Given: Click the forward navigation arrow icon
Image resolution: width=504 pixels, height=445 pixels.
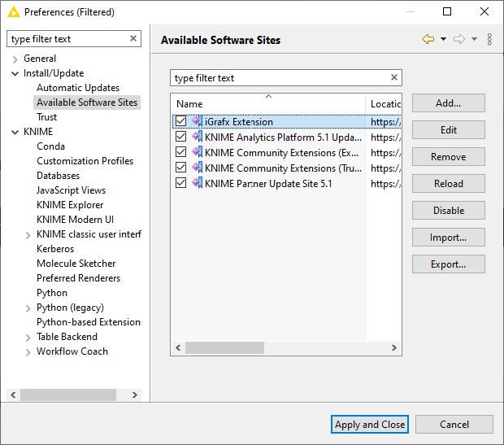Looking at the screenshot, I should pos(459,39).
